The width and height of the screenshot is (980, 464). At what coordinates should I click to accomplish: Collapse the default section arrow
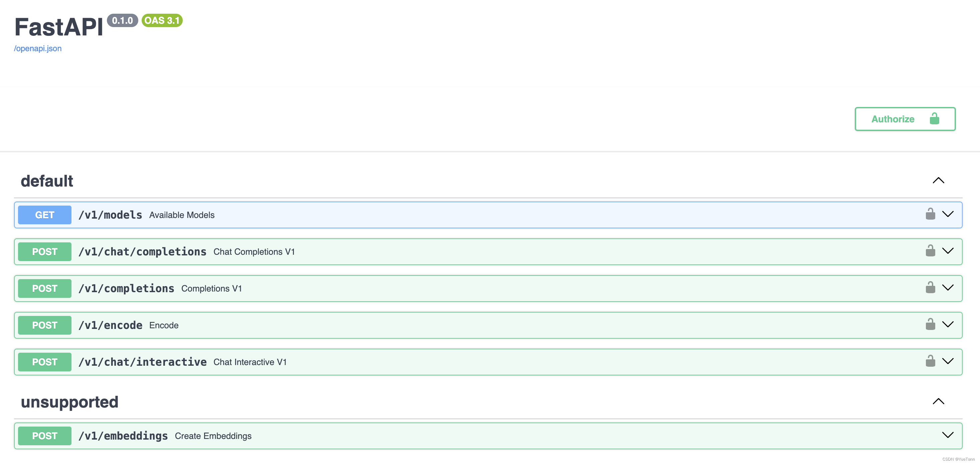938,181
